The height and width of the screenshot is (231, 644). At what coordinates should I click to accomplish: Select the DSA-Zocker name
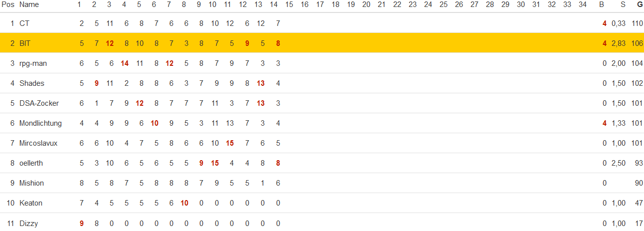(39, 103)
